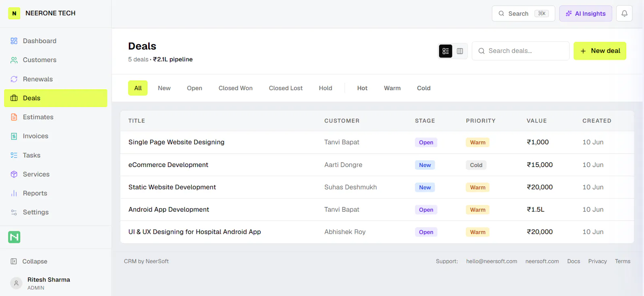Click the Services cube icon

14,174
